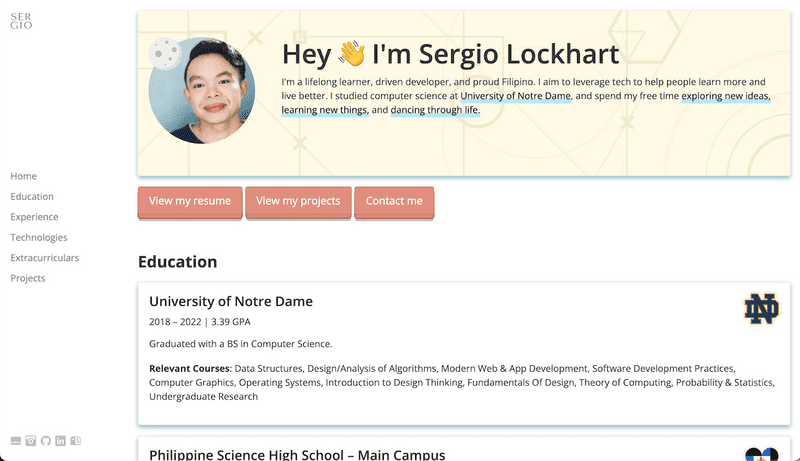
Task: Click the View my projects button
Action: point(298,201)
